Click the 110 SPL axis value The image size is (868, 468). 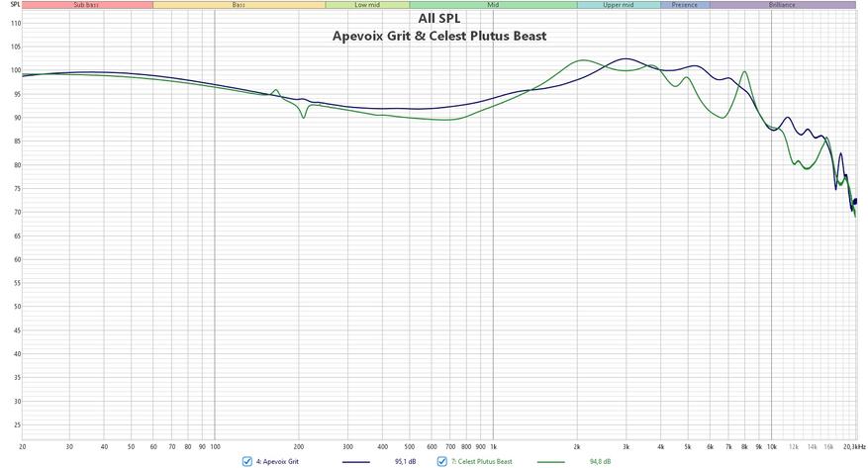[x=16, y=24]
